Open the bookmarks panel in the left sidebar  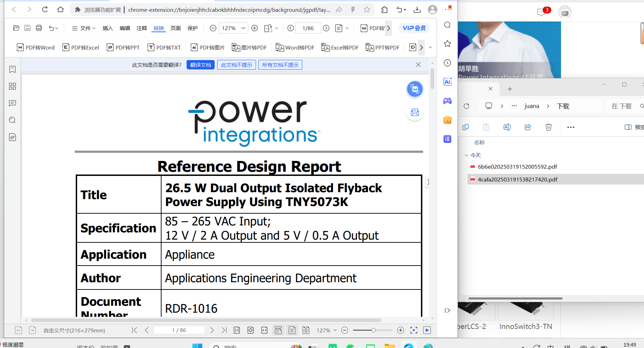point(12,69)
